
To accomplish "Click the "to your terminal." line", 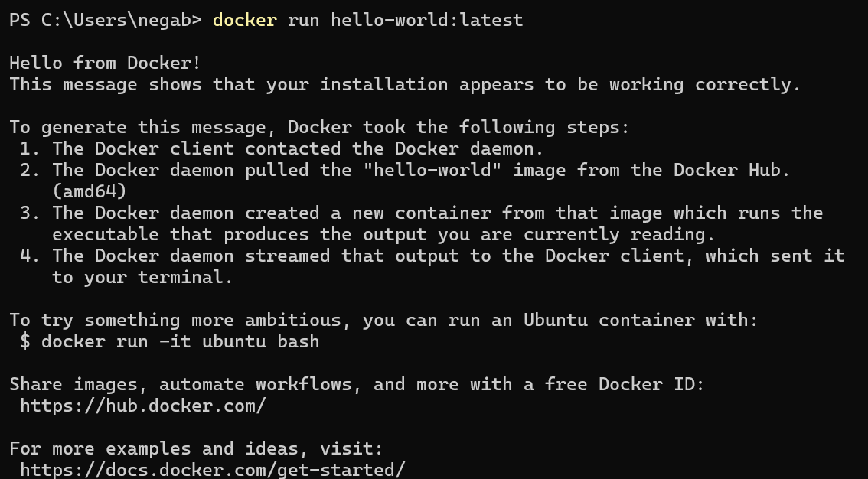I will (143, 278).
